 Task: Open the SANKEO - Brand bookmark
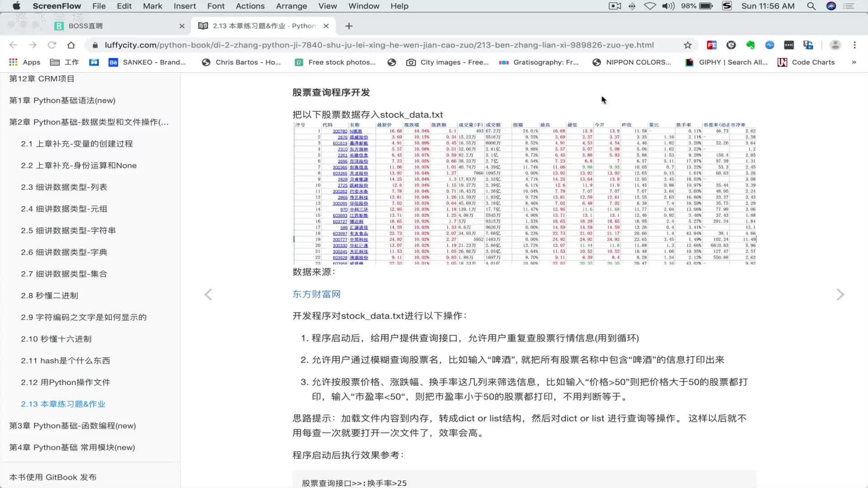pos(147,62)
